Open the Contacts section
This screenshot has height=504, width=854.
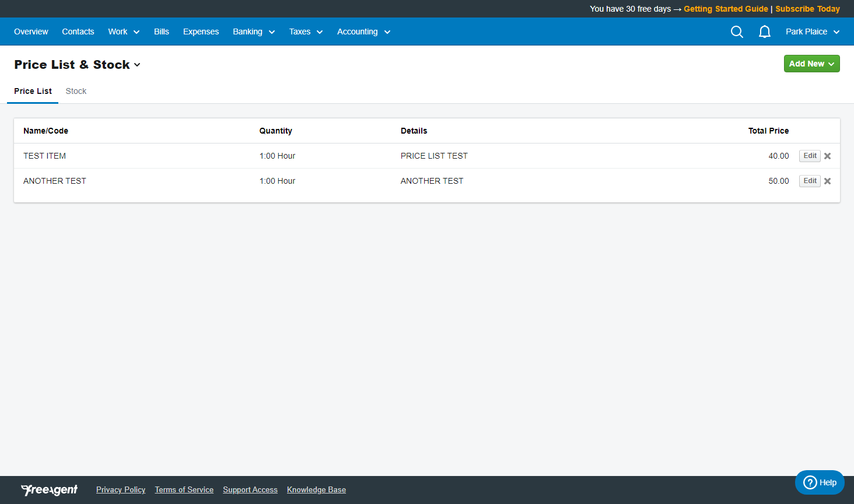[x=78, y=32]
